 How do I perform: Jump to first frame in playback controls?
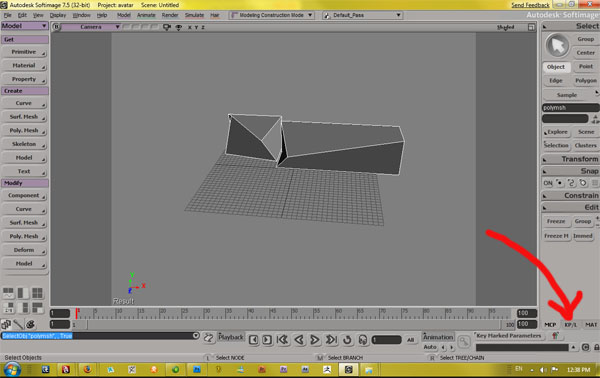[x=282, y=340]
